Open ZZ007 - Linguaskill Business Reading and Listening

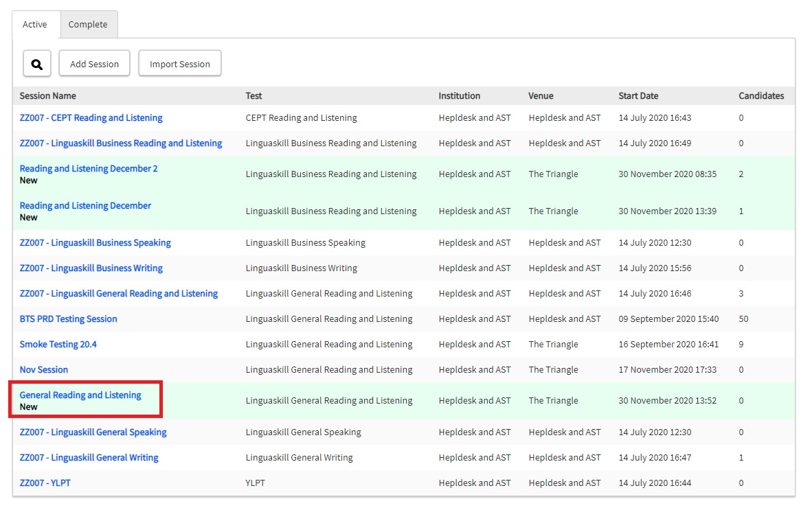(x=121, y=143)
